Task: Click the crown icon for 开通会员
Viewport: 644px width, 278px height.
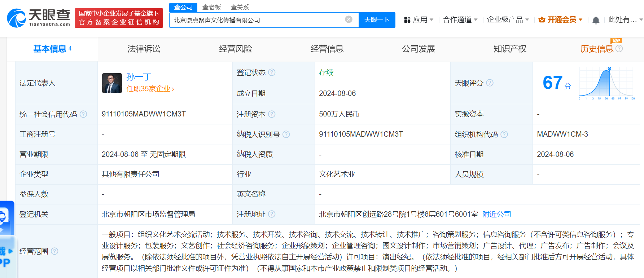Action: click(x=542, y=20)
